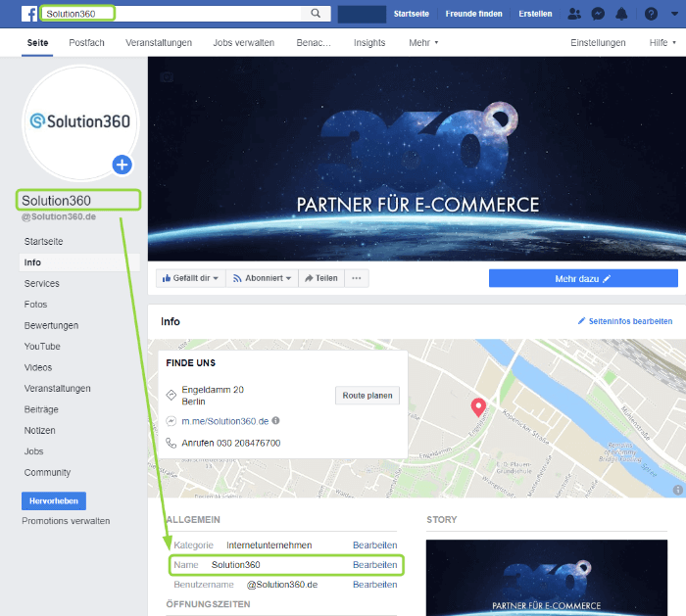Click Freunde finden link

click(473, 14)
